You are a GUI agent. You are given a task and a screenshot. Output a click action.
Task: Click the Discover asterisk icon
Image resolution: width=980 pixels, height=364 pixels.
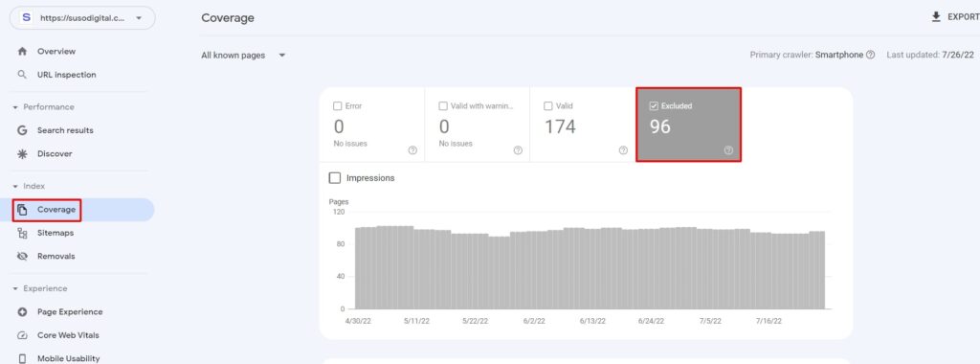[23, 154]
